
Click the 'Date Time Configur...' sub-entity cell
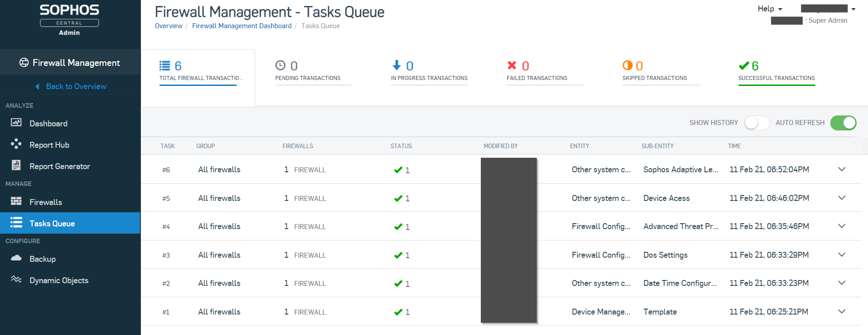point(680,283)
